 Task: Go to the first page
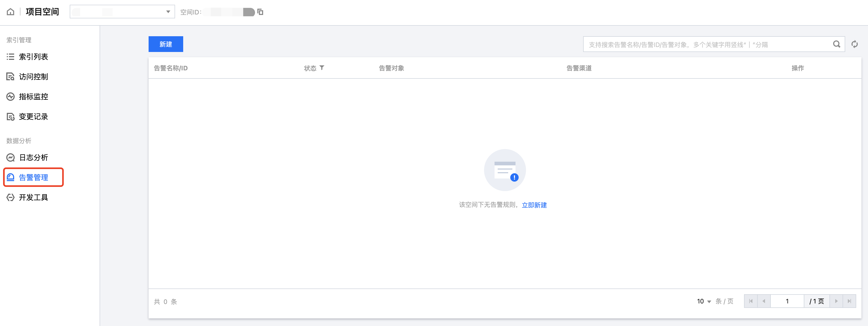coord(751,301)
